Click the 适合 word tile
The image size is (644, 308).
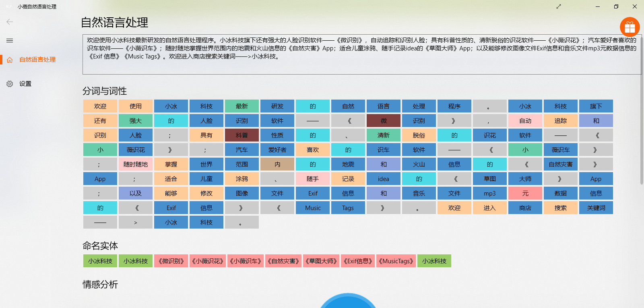pyautogui.click(x=171, y=179)
